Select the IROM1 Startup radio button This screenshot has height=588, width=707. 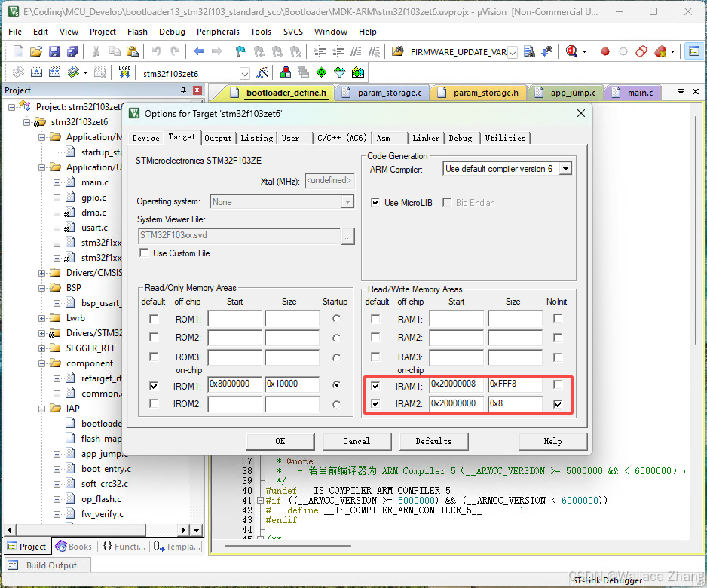(x=336, y=384)
